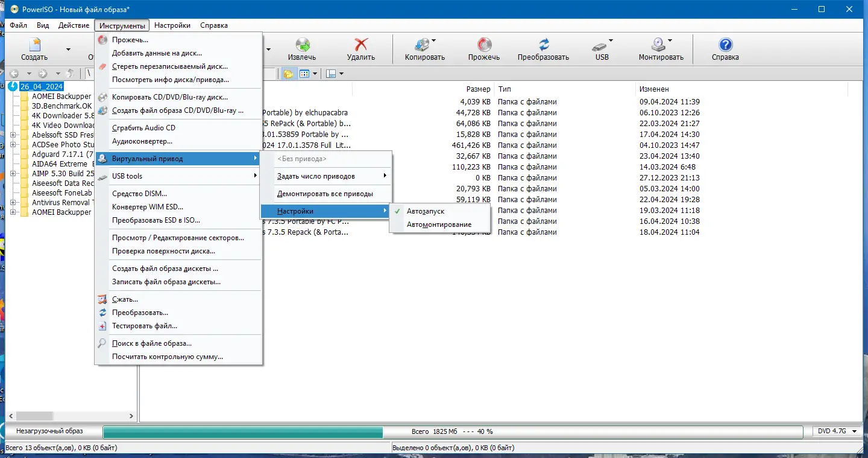Viewport: 868px width, 458px height.
Task: Open the Действие menu
Action: 74,25
